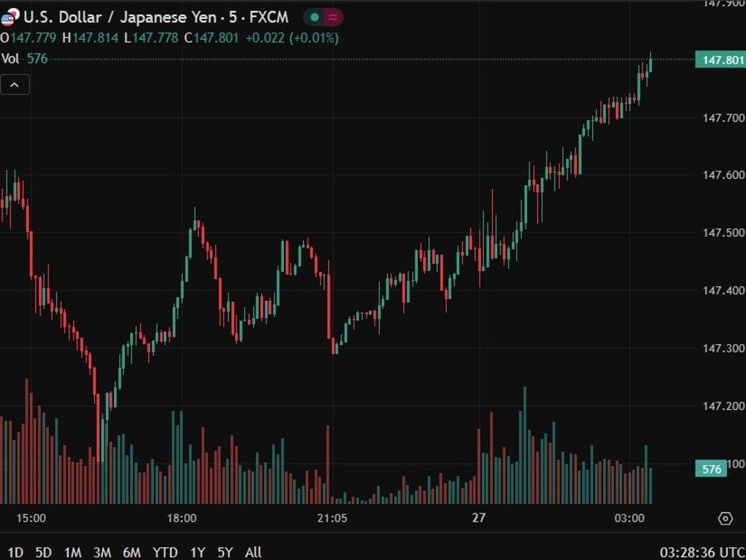The height and width of the screenshot is (560, 746).
Task: Show All available chart history
Action: click(253, 552)
